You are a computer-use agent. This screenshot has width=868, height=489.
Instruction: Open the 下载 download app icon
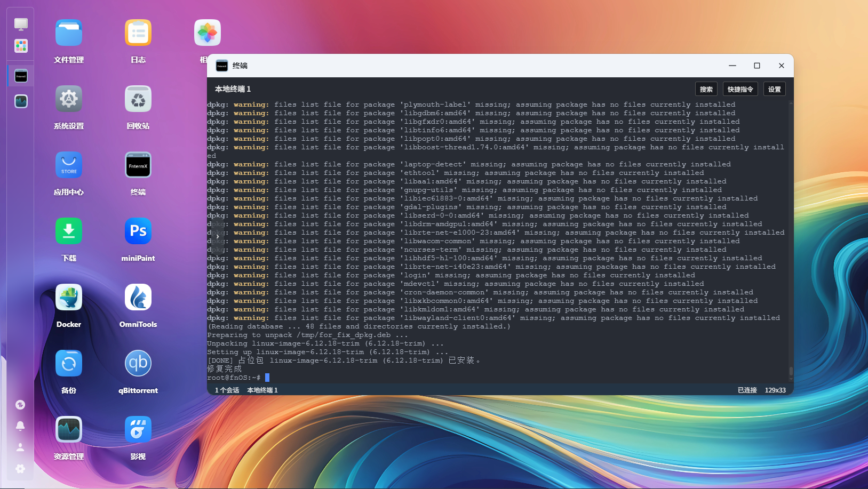(69, 231)
